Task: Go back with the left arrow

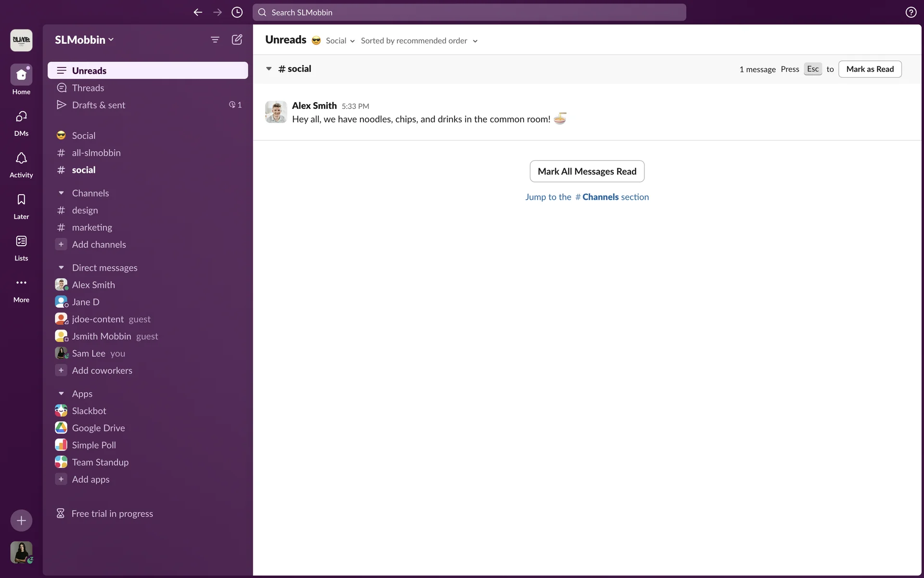Action: pyautogui.click(x=198, y=13)
